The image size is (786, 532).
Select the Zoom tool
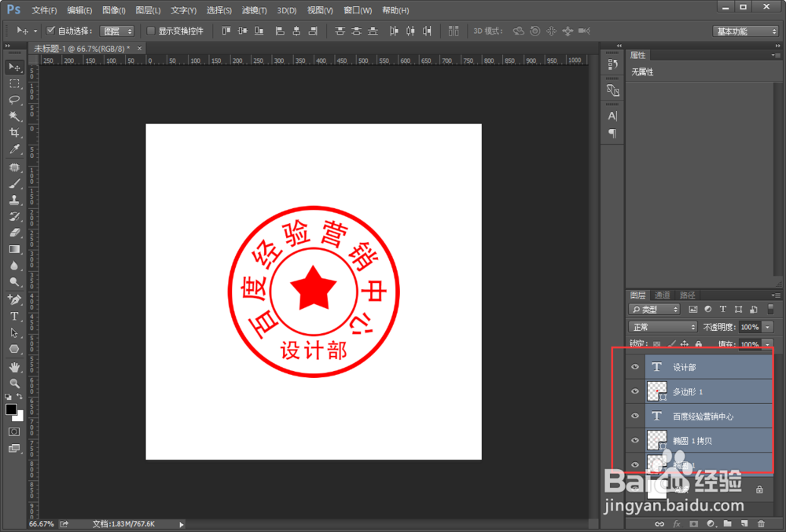coord(14,383)
